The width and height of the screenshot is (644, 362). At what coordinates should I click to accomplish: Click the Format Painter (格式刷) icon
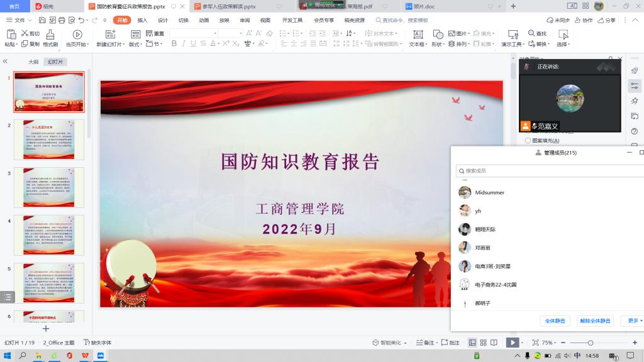[50, 35]
